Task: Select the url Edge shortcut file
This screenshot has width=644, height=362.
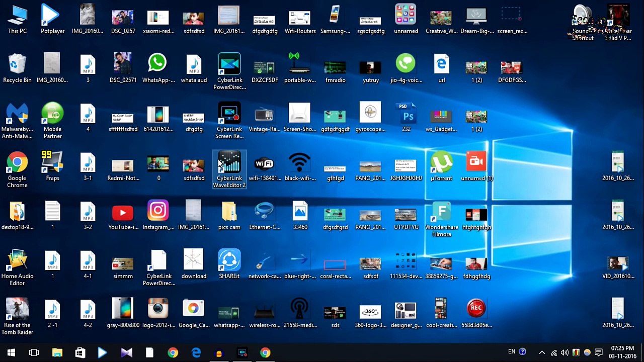Action: tap(441, 68)
